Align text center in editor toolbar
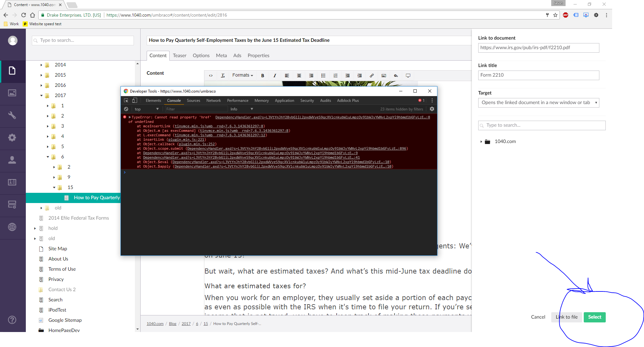Image resolution: width=644 pixels, height=347 pixels. (299, 76)
